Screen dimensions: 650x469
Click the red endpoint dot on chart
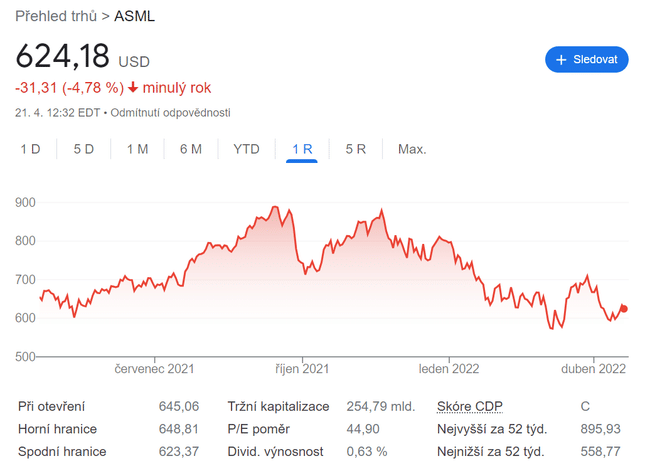click(625, 308)
